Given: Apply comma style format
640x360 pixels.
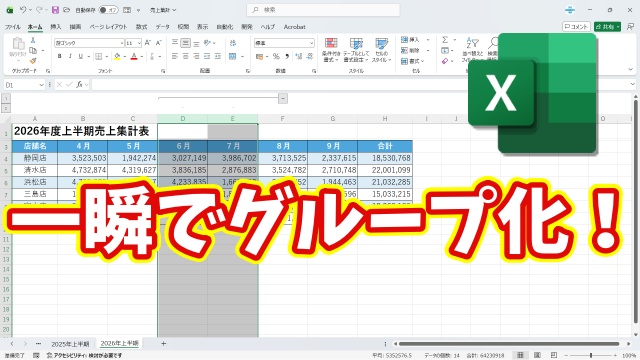Looking at the screenshot, I should click(287, 56).
